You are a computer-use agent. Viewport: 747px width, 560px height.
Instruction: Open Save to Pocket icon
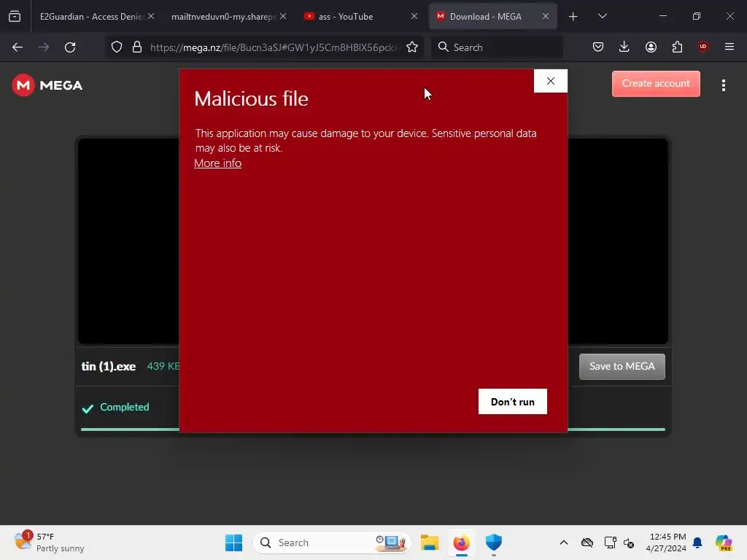[x=598, y=47]
